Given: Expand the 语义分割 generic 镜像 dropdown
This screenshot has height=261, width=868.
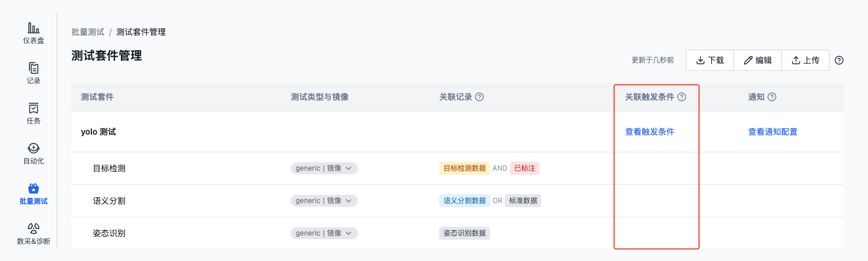Looking at the screenshot, I should point(324,201).
